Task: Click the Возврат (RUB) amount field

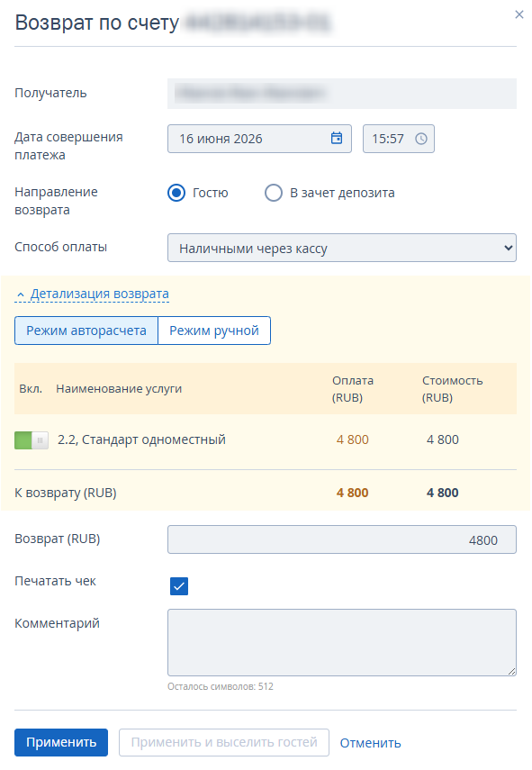Action: pos(341,539)
